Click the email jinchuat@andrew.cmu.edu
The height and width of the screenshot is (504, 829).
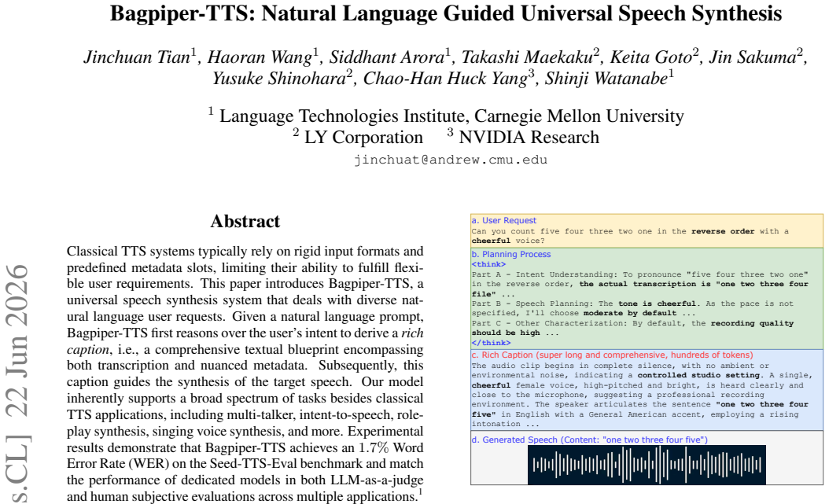[x=451, y=160]
